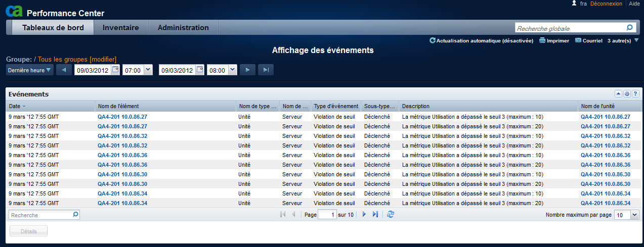Go to last page of events

coord(375,215)
